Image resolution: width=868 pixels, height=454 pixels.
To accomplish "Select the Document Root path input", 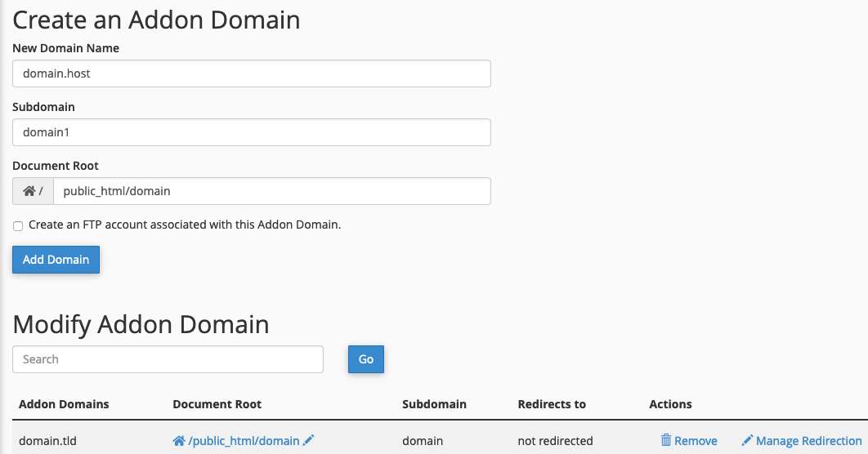I will [x=271, y=191].
